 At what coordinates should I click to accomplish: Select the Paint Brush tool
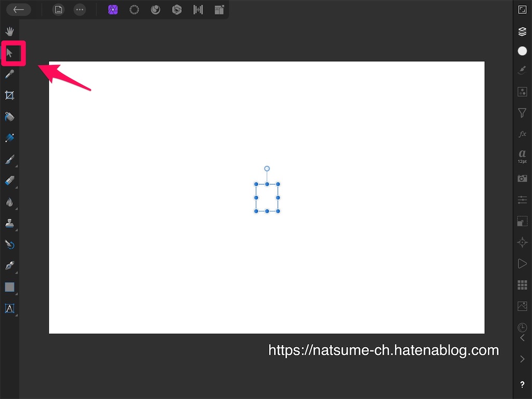[x=9, y=159]
